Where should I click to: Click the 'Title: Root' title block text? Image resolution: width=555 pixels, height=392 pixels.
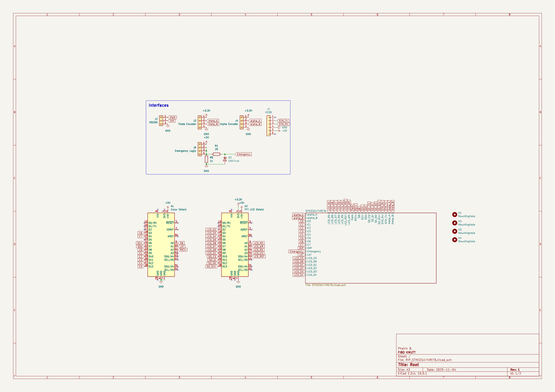pyautogui.click(x=408, y=365)
